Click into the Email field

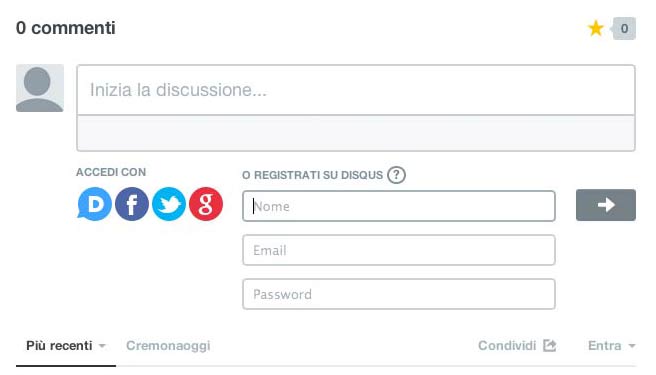(399, 250)
